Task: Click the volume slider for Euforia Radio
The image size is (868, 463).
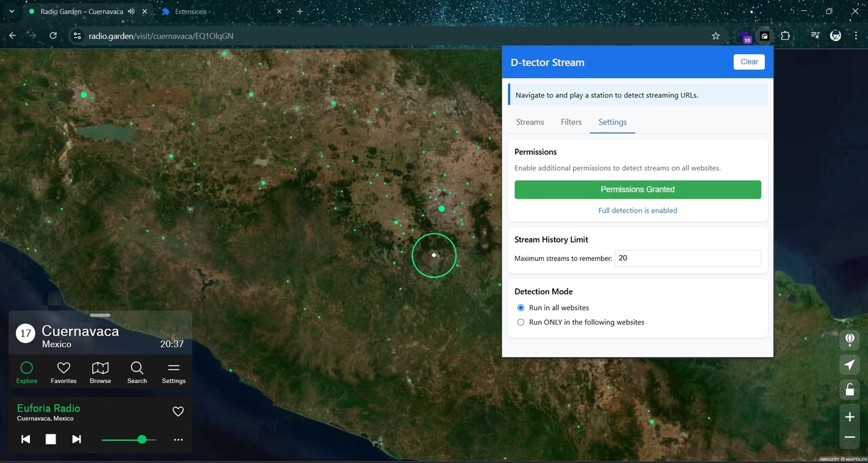Action: [x=129, y=439]
